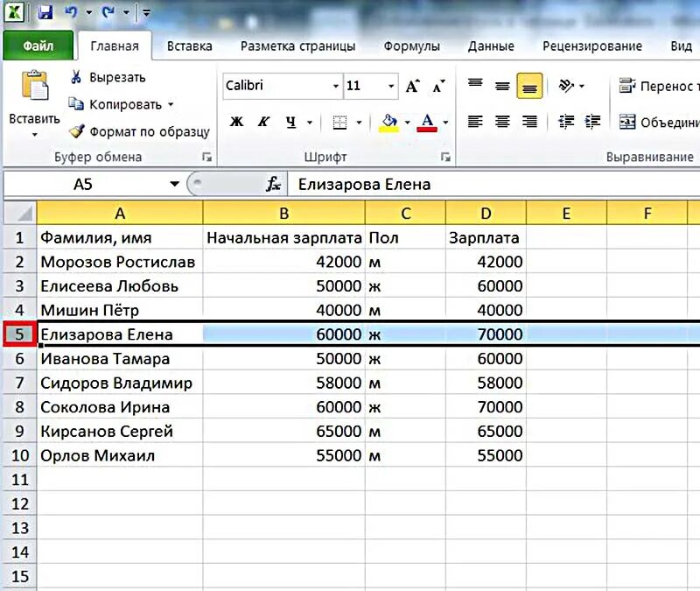Align text to top of cell
Image resolution: width=700 pixels, height=591 pixels.
475,85
